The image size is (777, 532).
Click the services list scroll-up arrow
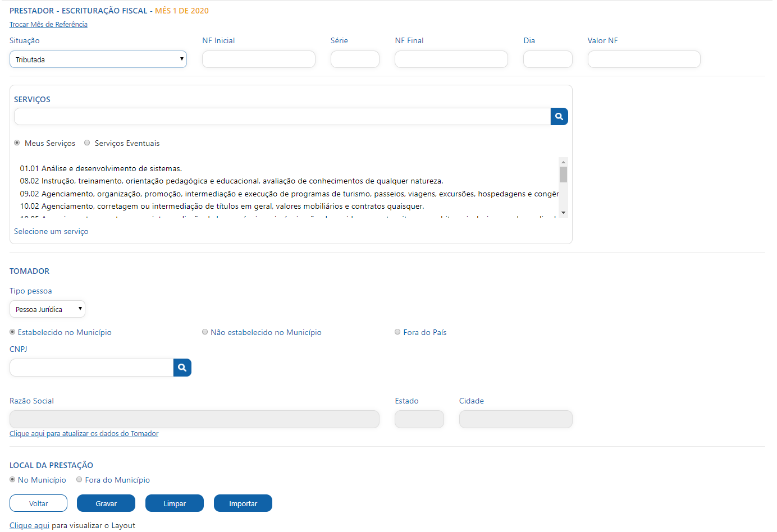(x=563, y=162)
